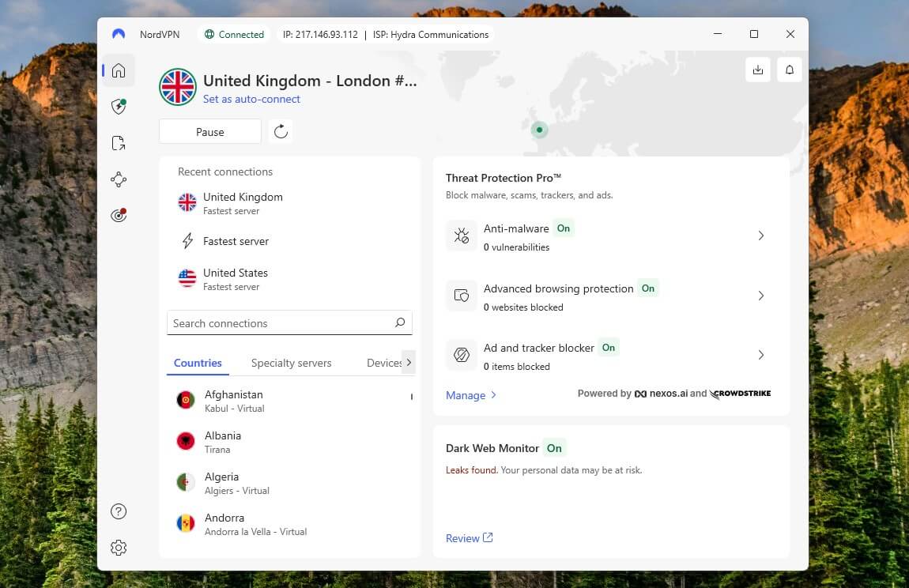Toggle the Ad and tracker blocker
This screenshot has width=909, height=588.
pyautogui.click(x=608, y=348)
